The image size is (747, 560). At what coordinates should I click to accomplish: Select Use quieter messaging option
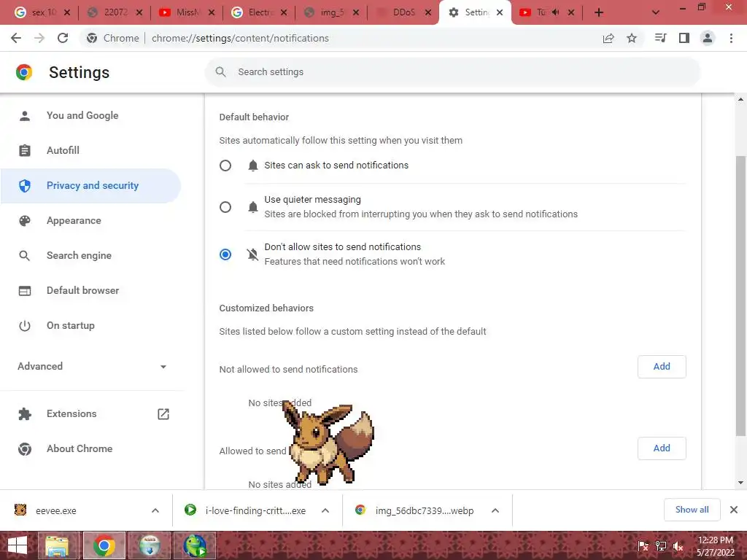coord(225,207)
